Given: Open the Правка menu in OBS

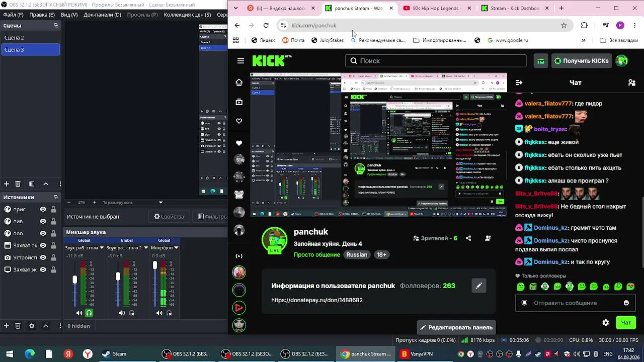Looking at the screenshot, I should [x=42, y=15].
